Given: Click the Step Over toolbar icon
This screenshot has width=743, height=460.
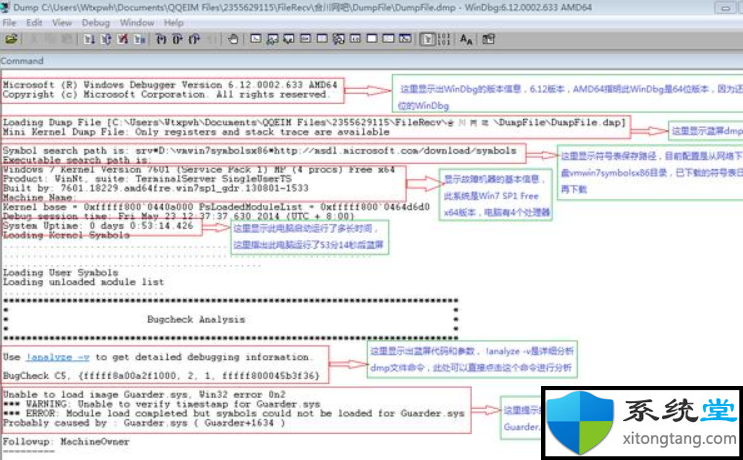Looking at the screenshot, I should (178, 39).
